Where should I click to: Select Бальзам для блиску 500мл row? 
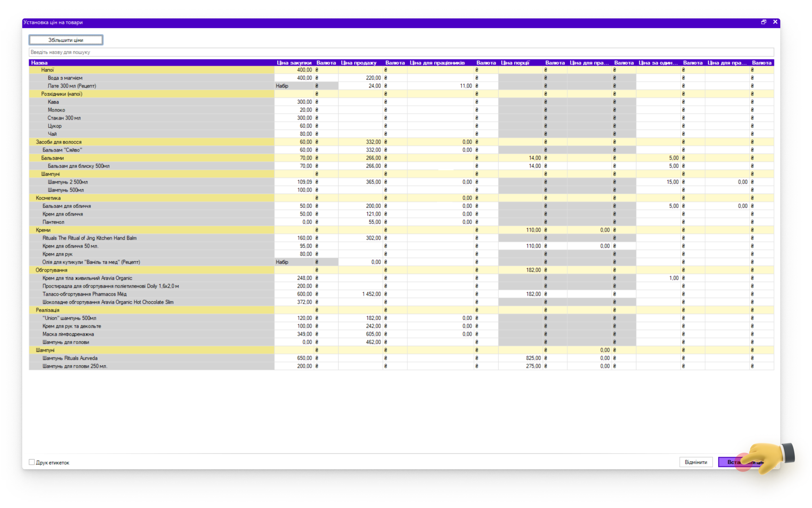(401, 166)
